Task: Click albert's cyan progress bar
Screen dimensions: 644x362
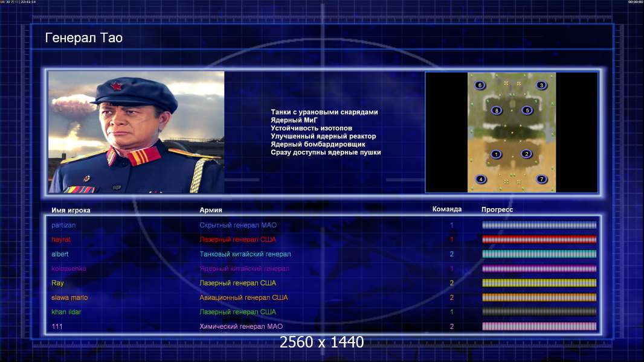Action: 539,254
